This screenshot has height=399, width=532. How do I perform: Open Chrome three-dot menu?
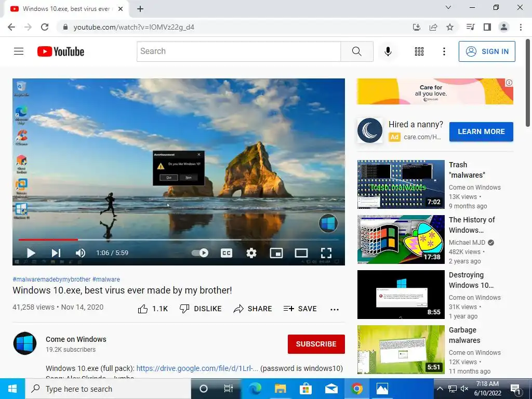(x=521, y=27)
